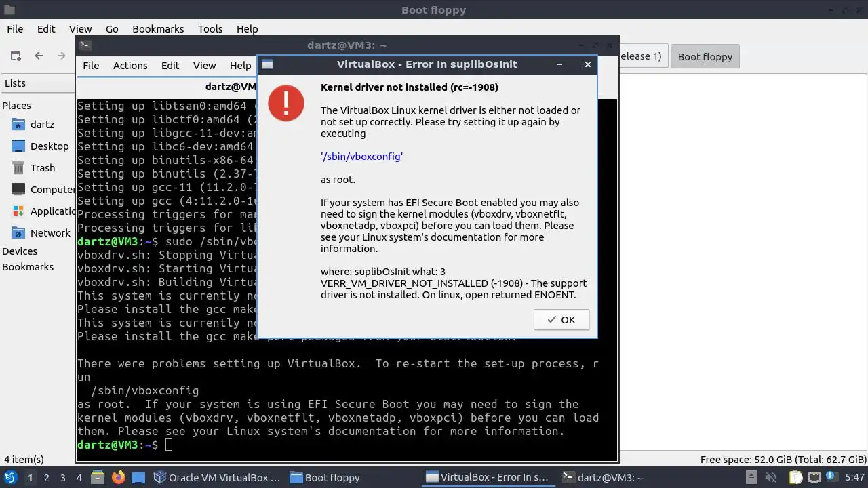Screen dimensions: 868x488
Task: Click the terminal prompt cursor line
Action: (x=125, y=445)
